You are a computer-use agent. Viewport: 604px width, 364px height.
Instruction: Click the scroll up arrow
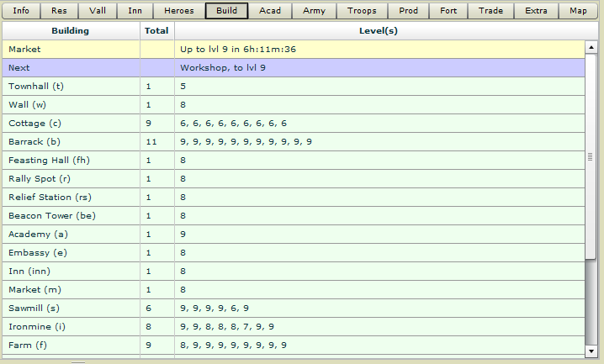pyautogui.click(x=591, y=48)
